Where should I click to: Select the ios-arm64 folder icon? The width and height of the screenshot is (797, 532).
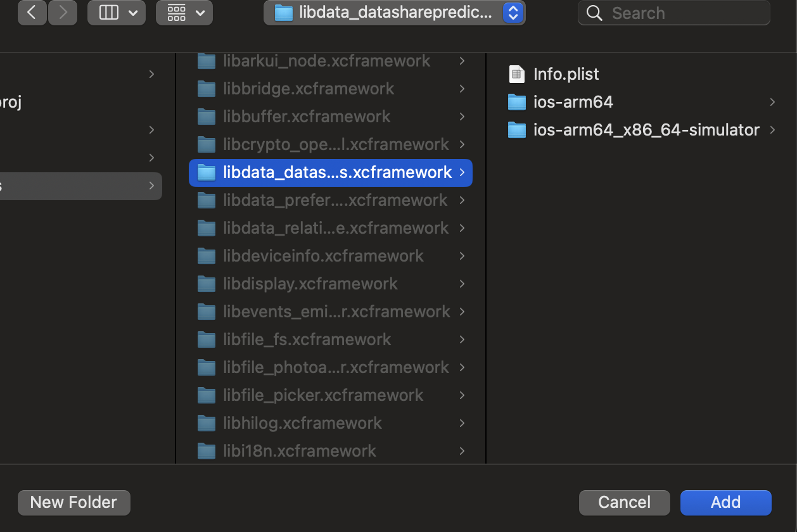coord(517,102)
